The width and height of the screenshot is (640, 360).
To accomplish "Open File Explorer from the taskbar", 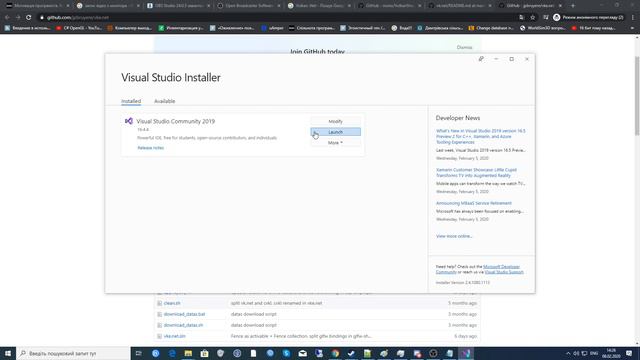I will tap(188, 353).
